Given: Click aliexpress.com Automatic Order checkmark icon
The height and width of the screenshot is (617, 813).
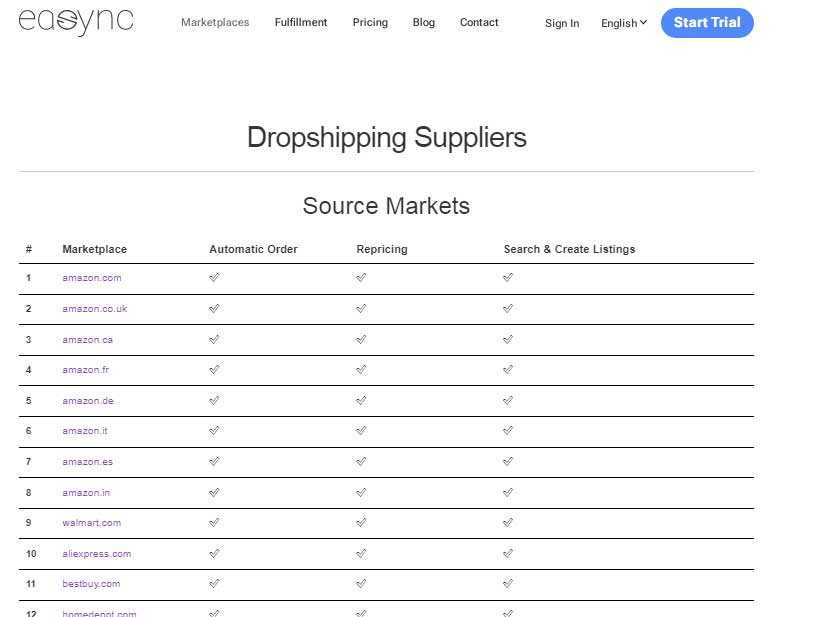Looking at the screenshot, I should click(x=214, y=554).
